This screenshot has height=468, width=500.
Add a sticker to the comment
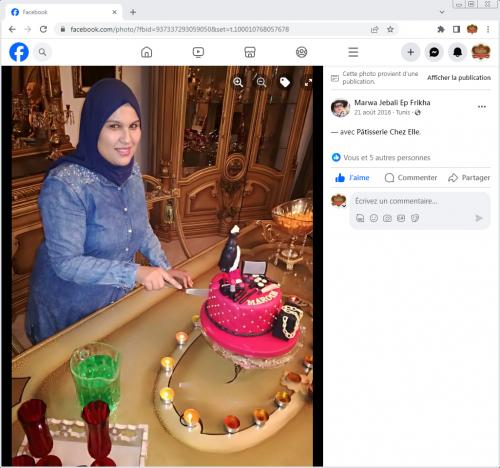[415, 218]
